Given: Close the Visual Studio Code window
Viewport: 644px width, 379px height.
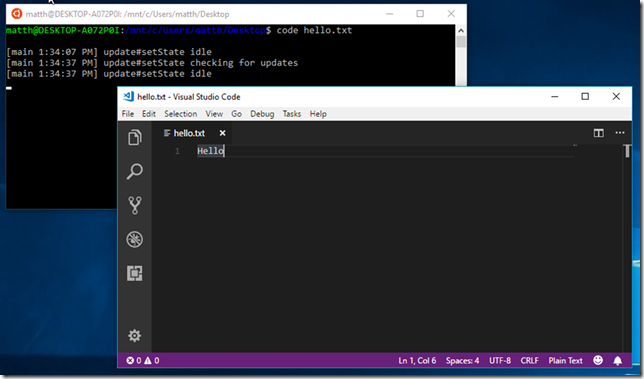Looking at the screenshot, I should coord(616,96).
